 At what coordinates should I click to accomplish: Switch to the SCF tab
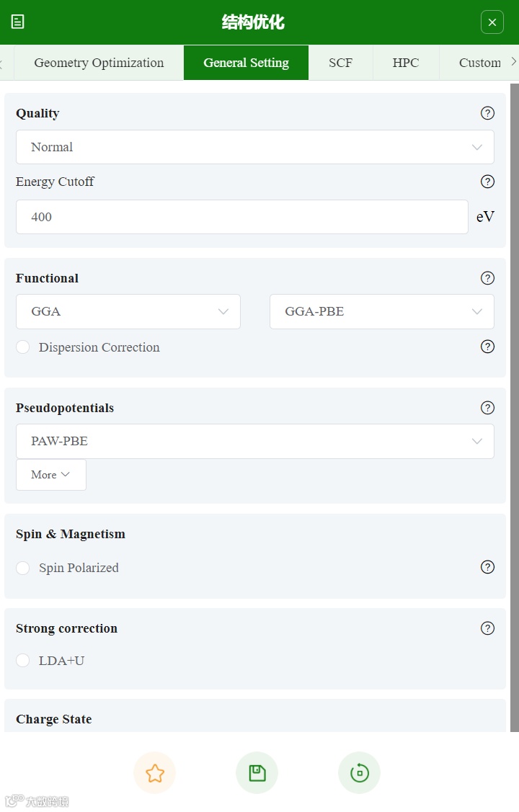pos(340,63)
